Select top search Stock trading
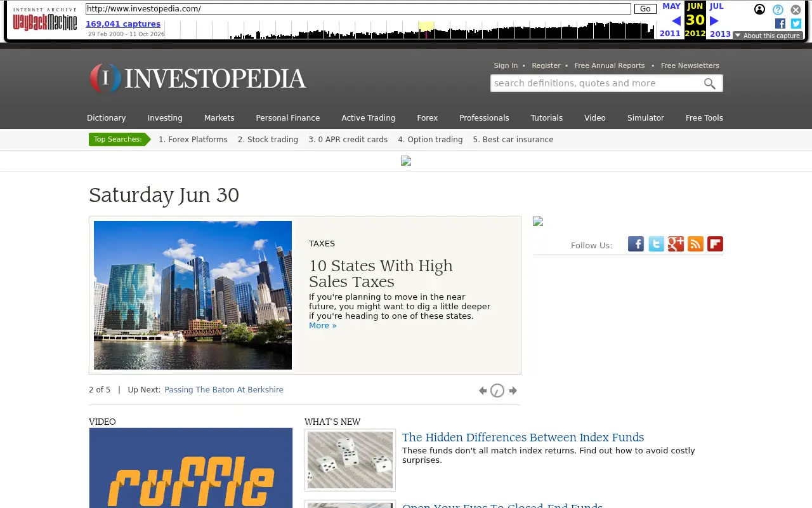The image size is (812, 508). [268, 140]
